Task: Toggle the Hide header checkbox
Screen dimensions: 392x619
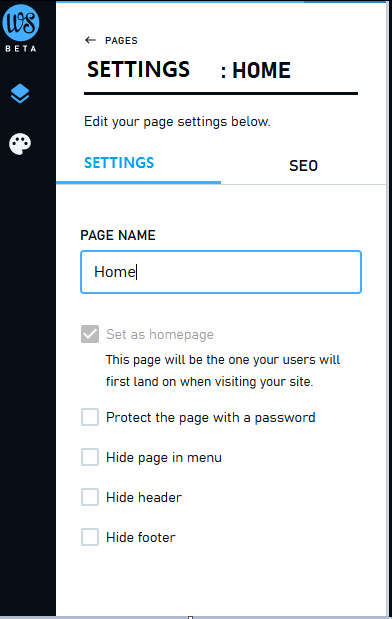Action: pos(90,497)
